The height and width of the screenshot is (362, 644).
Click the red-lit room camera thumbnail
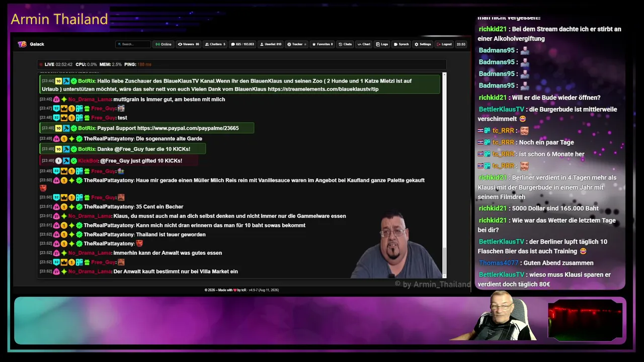(585, 320)
